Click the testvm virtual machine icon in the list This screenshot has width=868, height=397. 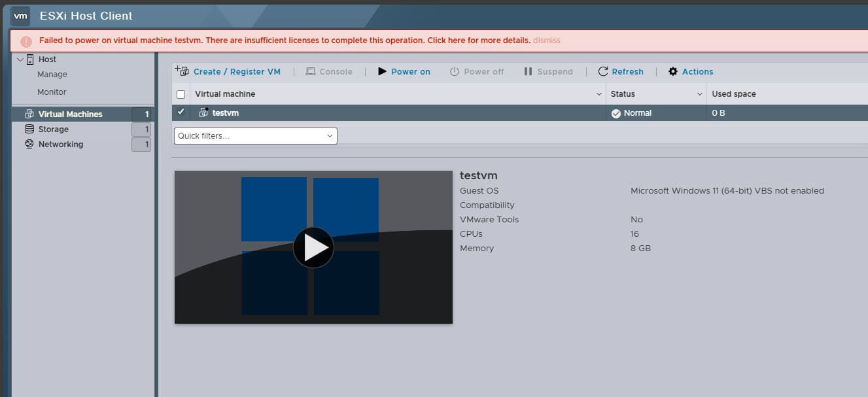coord(203,112)
